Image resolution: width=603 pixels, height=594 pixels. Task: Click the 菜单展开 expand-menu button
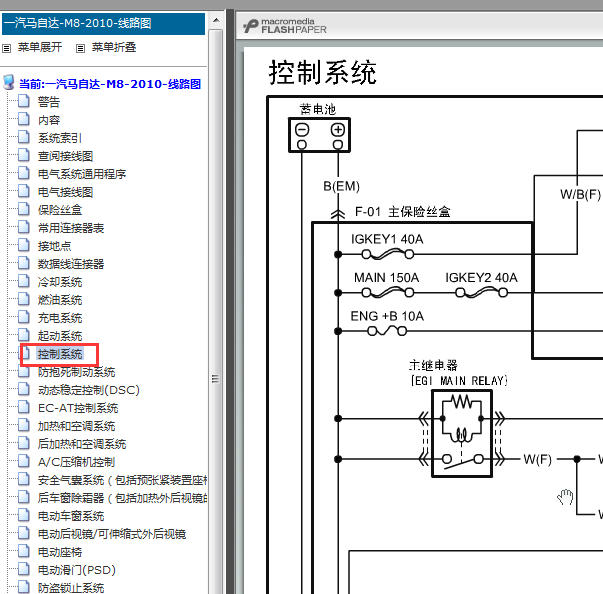pos(40,47)
